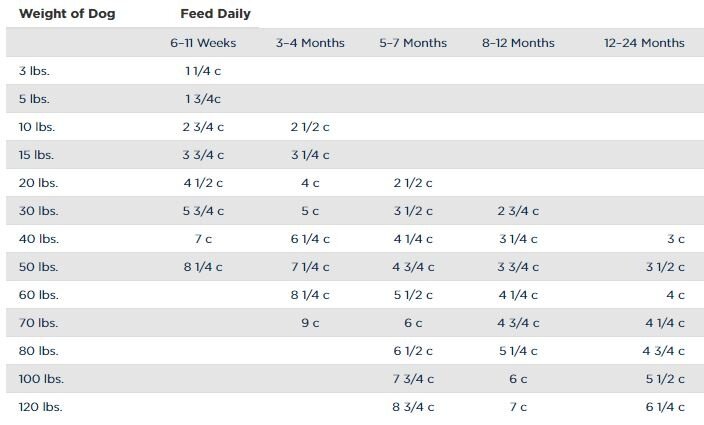
Task: Select the '8 3/4 c' cell for 120 lbs.
Action: (413, 407)
